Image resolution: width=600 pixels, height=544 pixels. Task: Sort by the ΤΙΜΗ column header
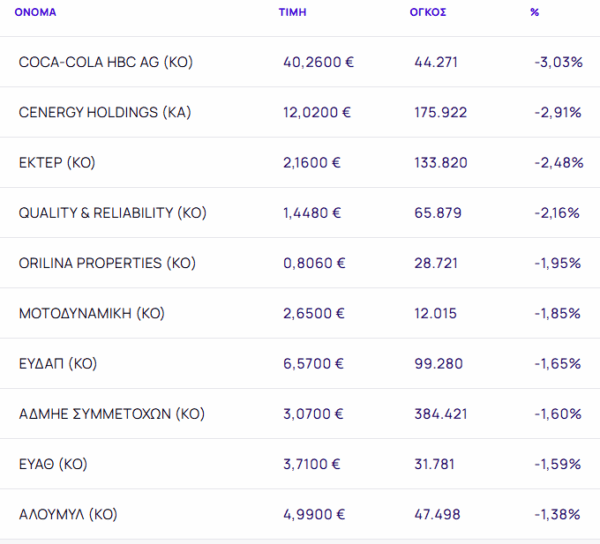coord(292,12)
